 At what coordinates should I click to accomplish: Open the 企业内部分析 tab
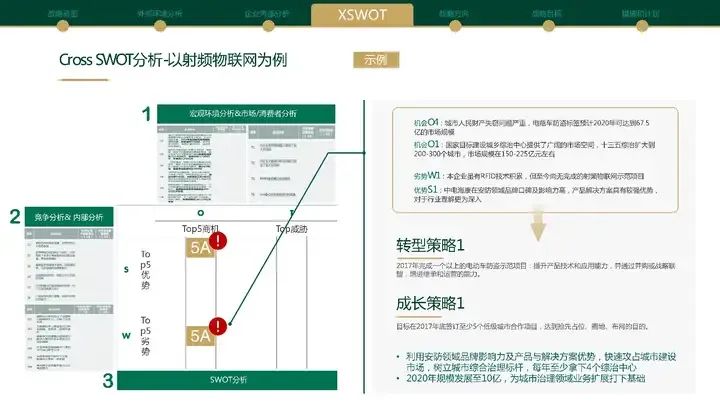pyautogui.click(x=267, y=13)
